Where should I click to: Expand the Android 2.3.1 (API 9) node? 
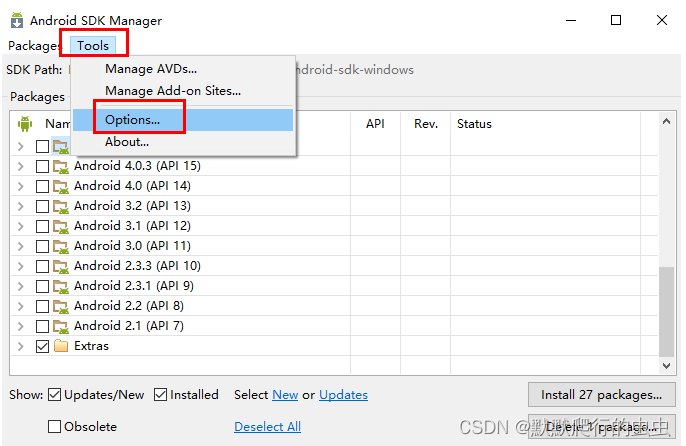[21, 286]
